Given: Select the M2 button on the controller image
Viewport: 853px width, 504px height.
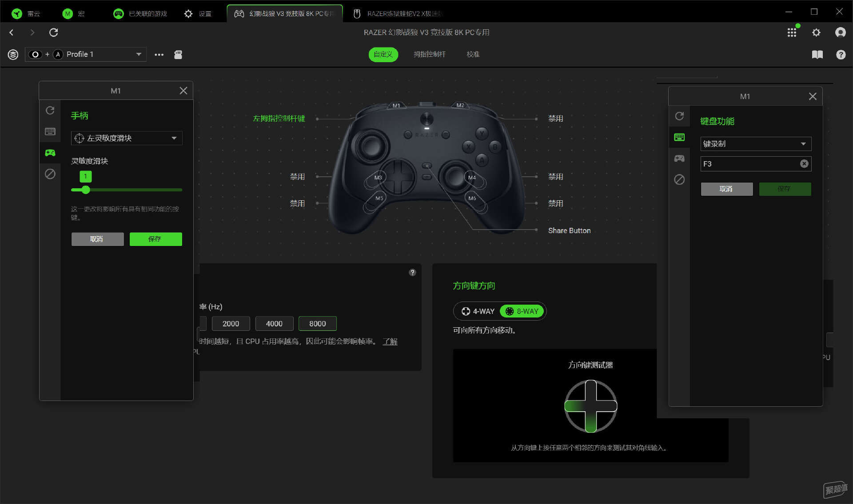Looking at the screenshot, I should pos(460,105).
